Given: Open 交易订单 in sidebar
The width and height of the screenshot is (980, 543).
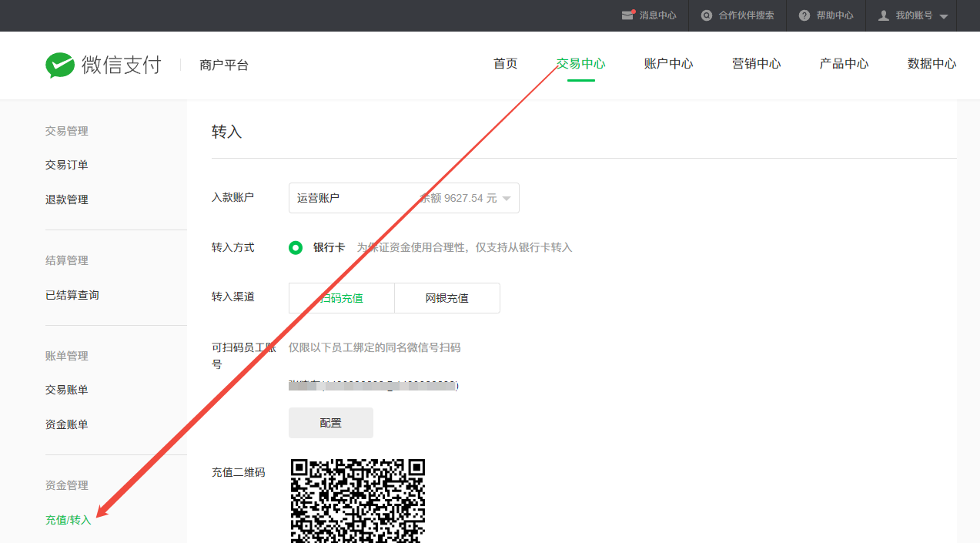Looking at the screenshot, I should 67,165.
